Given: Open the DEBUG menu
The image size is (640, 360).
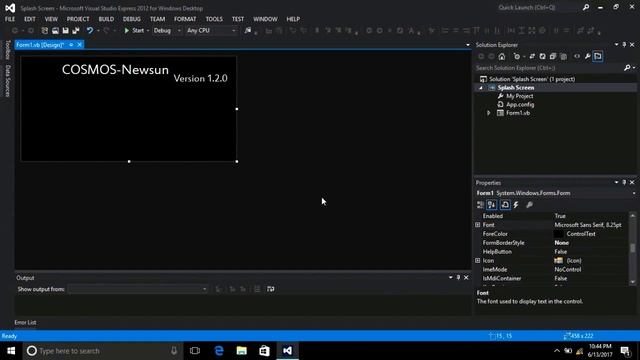Looking at the screenshot, I should 131,19.
